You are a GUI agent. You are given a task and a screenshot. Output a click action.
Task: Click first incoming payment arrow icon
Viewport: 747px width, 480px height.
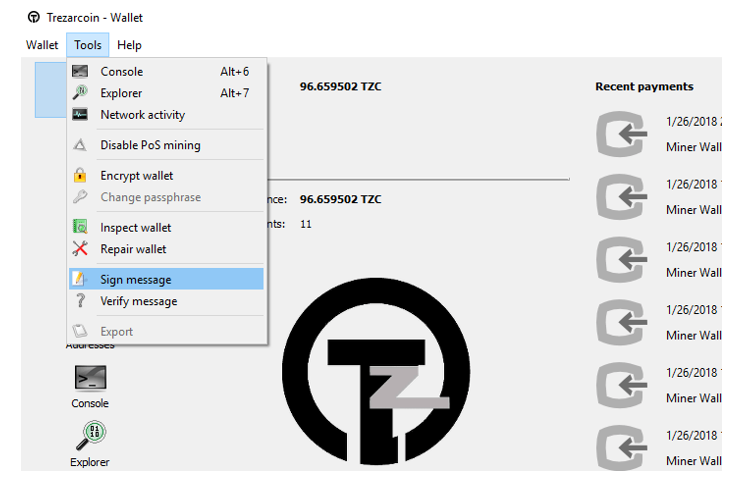tap(622, 134)
